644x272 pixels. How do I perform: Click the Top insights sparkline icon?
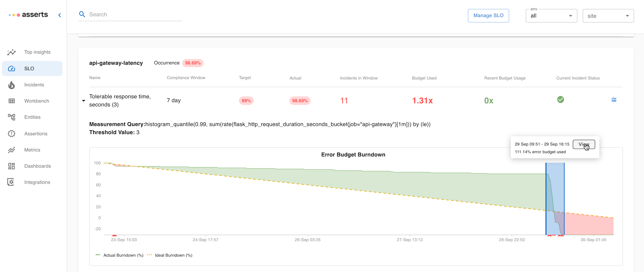click(x=12, y=52)
